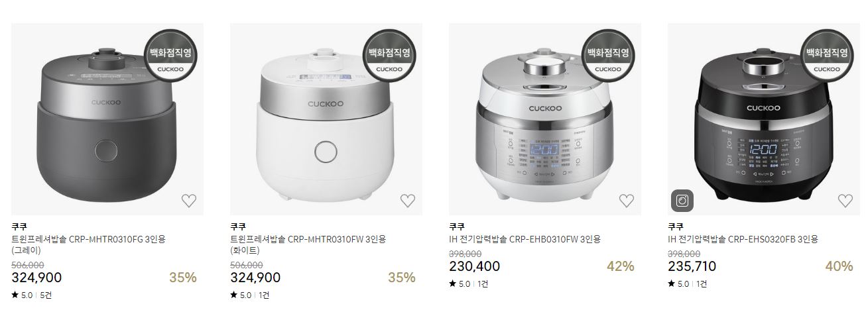
Task: Click the 5.0 star rating with 5건 reviews
Action: [x=32, y=295]
